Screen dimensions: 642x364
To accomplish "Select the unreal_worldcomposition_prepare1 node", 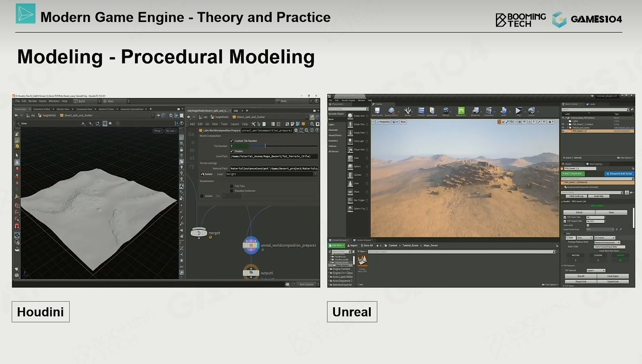I will 251,245.
